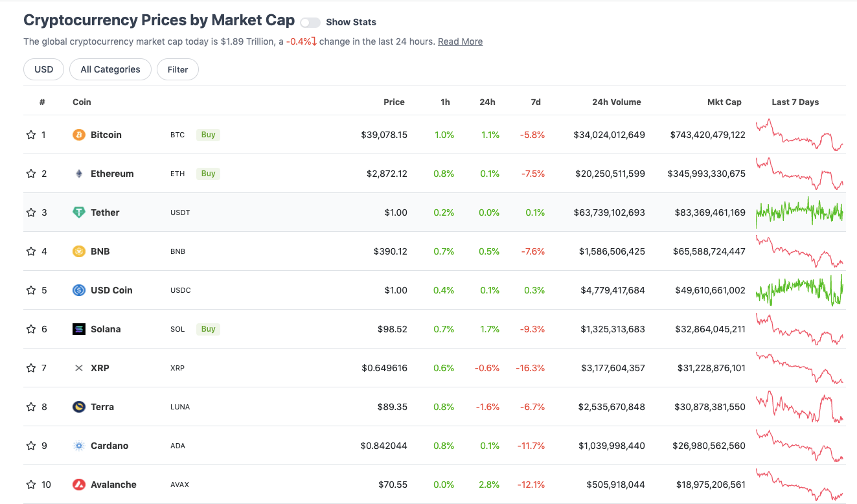Click Tether's 24h volume $63,739,102,693
Viewport: 857px width, 504px height.
(x=610, y=212)
